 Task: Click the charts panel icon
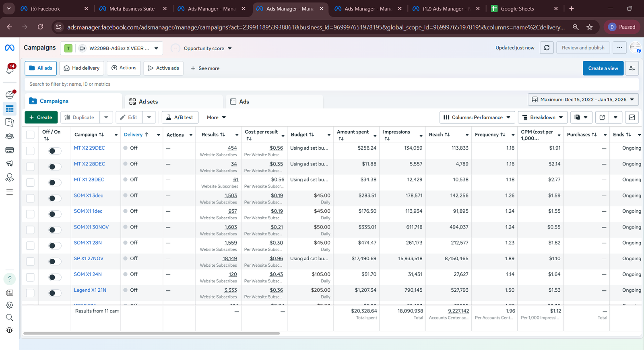(632, 117)
